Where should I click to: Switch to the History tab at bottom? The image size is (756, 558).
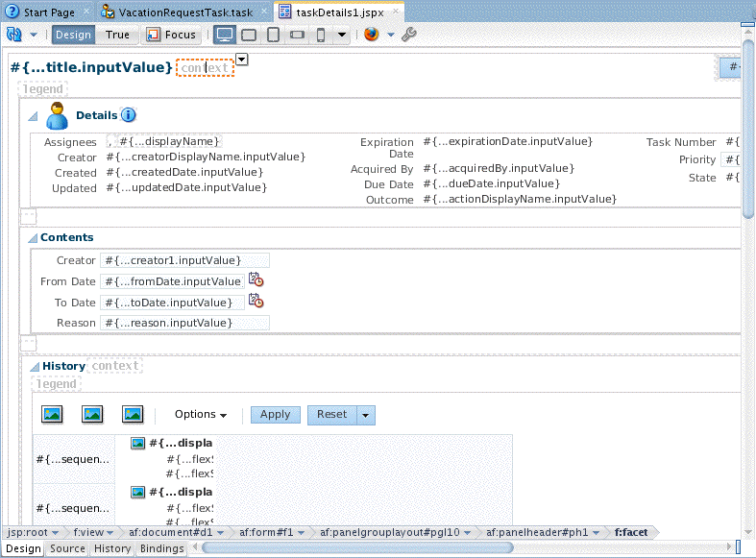click(x=112, y=548)
